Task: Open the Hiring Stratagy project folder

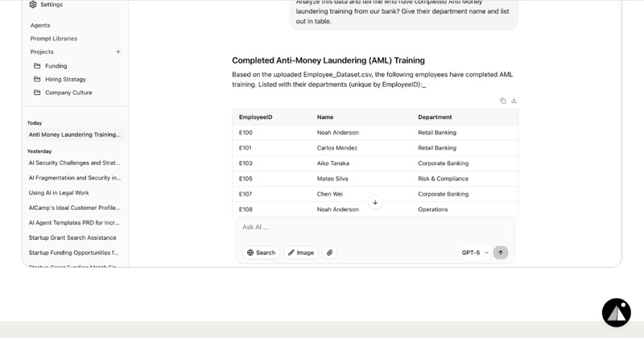Action: tap(65, 79)
